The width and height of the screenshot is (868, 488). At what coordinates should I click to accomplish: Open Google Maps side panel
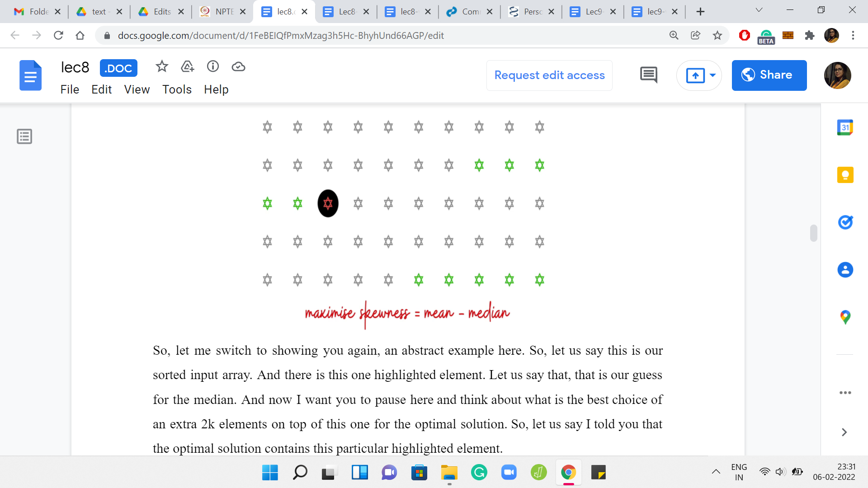(844, 317)
